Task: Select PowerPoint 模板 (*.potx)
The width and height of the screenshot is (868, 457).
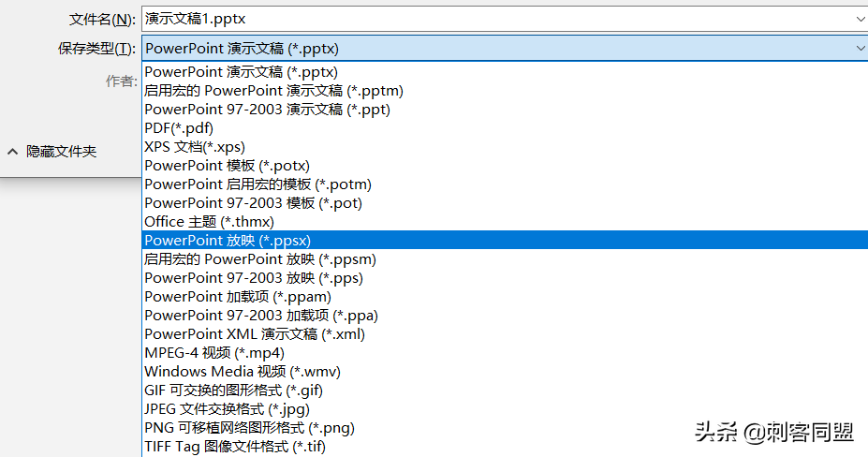Action: tap(505, 166)
